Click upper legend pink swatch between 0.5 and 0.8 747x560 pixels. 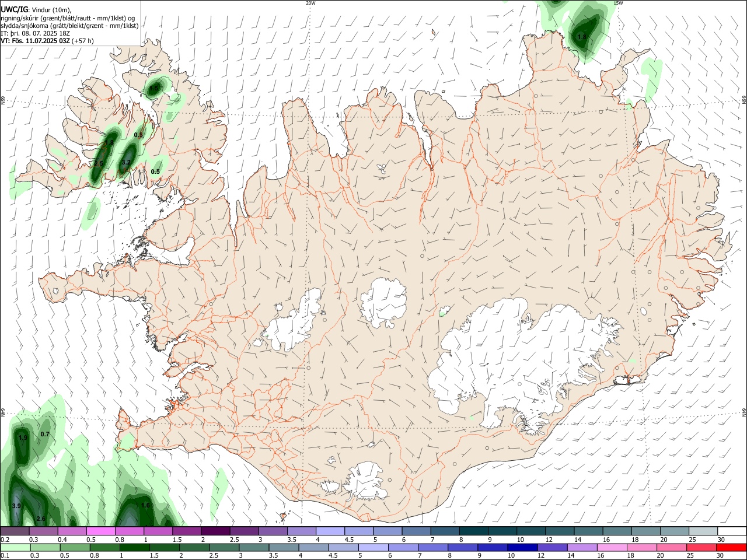[101, 531]
